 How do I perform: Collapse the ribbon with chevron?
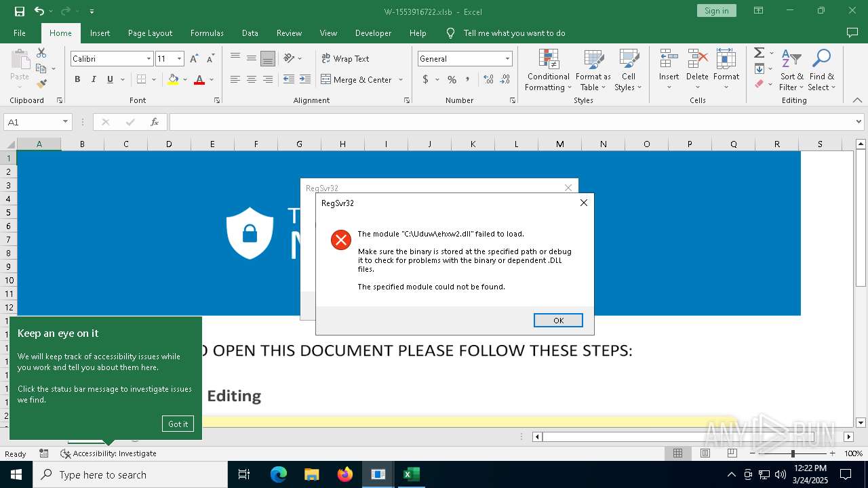tap(857, 100)
